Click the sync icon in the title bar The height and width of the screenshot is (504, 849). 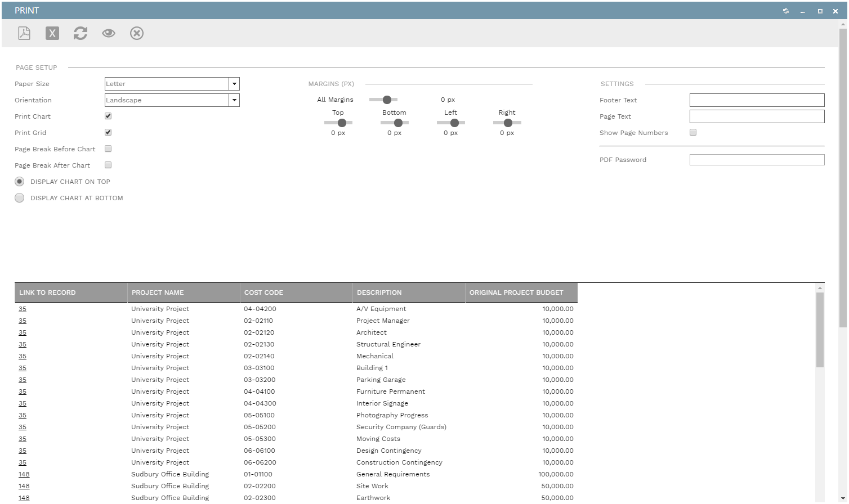[x=785, y=11]
